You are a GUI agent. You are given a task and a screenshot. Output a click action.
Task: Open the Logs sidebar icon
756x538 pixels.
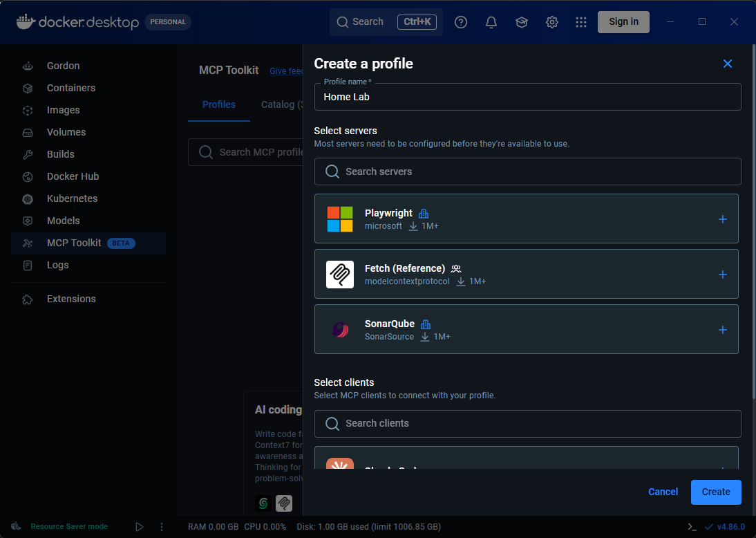tap(28, 266)
